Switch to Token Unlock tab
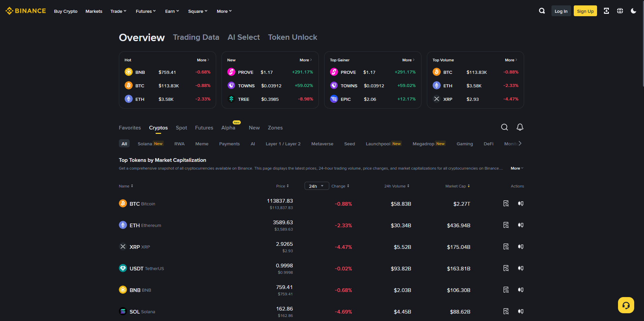 point(293,37)
